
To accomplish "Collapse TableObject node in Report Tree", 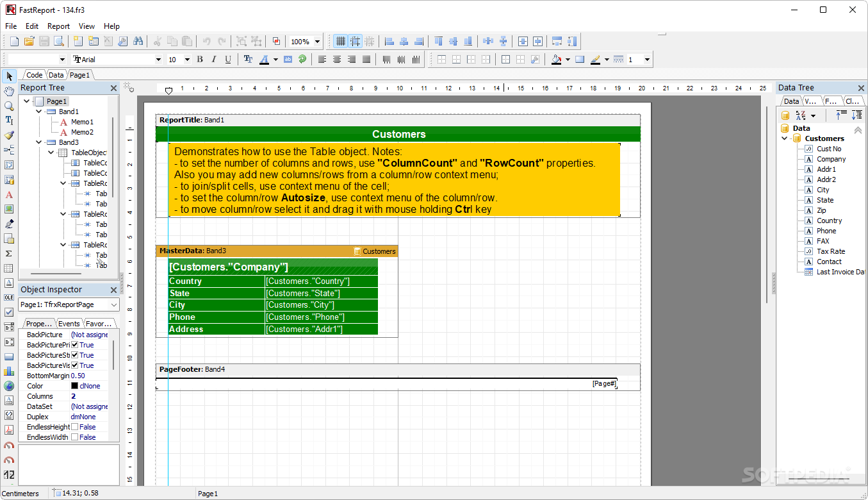I will pos(51,153).
